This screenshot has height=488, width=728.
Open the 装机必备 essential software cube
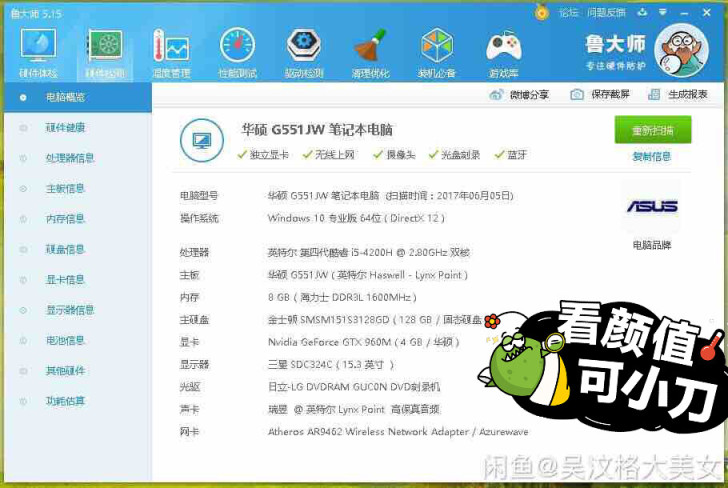[436, 53]
